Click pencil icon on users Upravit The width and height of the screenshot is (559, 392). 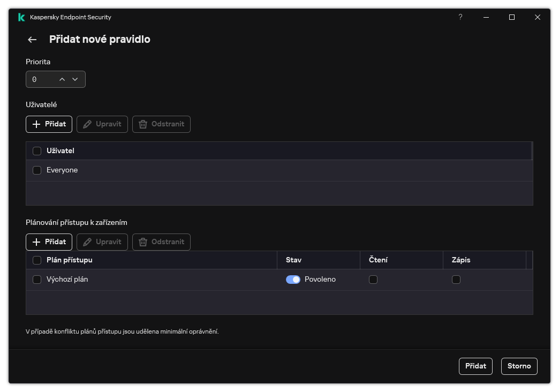pos(88,124)
